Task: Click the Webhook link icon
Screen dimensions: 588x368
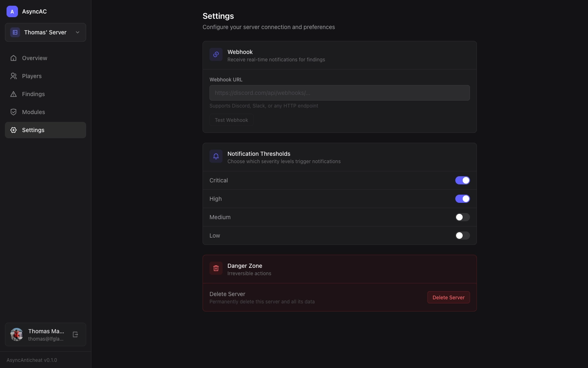Action: 216,54
